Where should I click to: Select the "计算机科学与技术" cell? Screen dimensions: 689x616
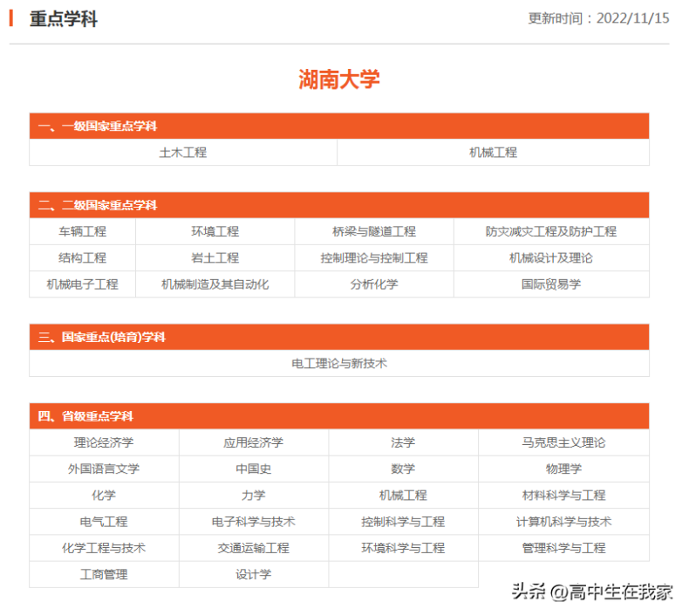(x=563, y=522)
